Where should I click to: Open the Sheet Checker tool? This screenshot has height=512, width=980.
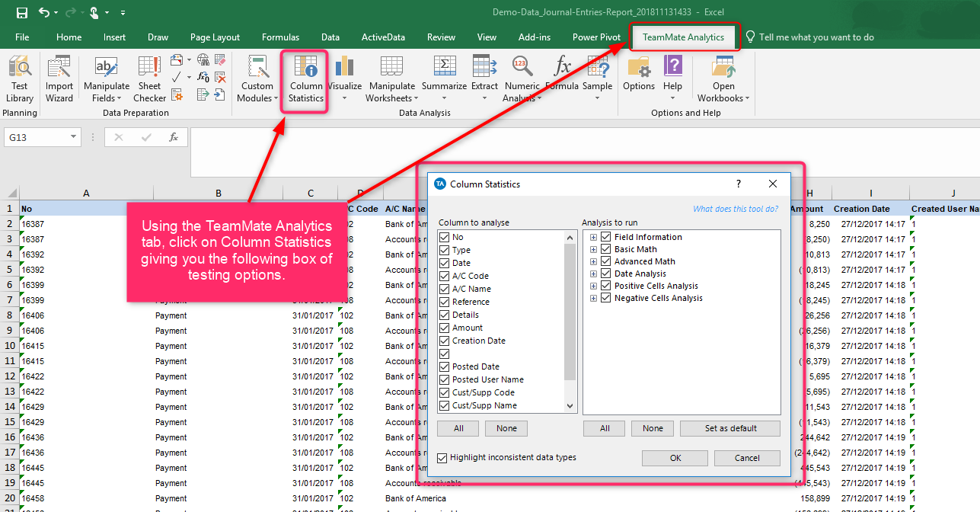pos(149,79)
